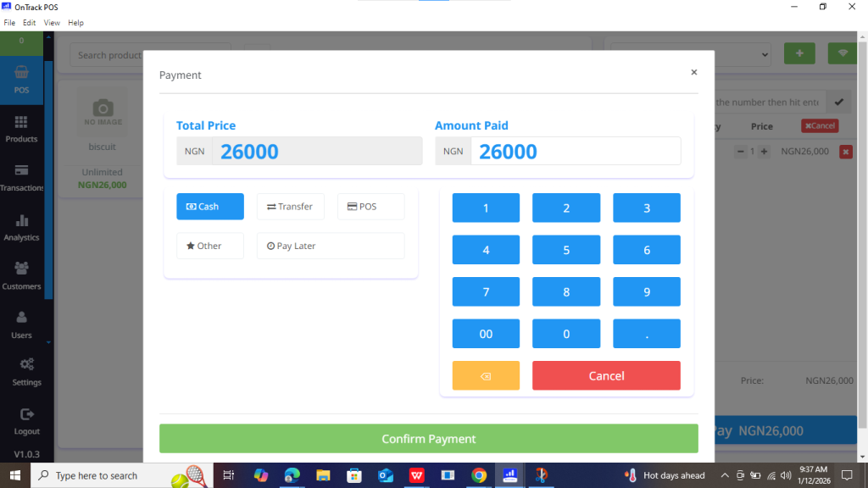Open the Help menu

[75, 23]
